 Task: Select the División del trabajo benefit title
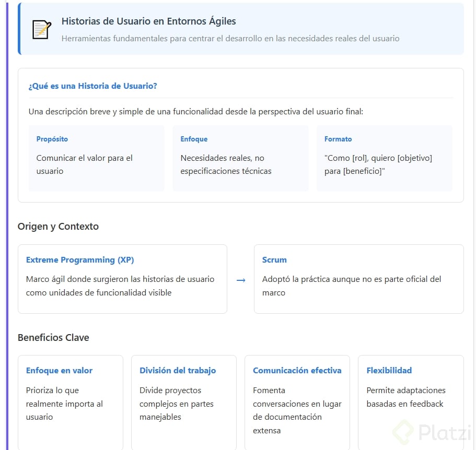[178, 370]
